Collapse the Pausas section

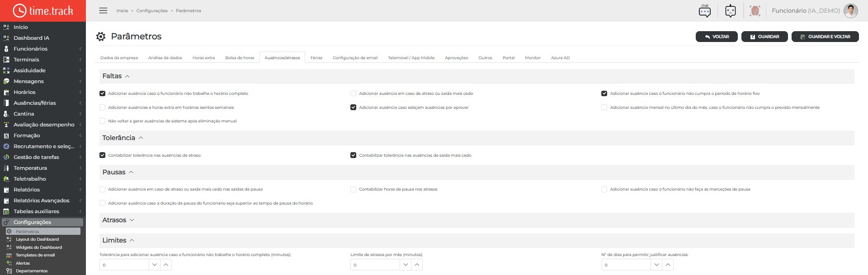pos(131,172)
